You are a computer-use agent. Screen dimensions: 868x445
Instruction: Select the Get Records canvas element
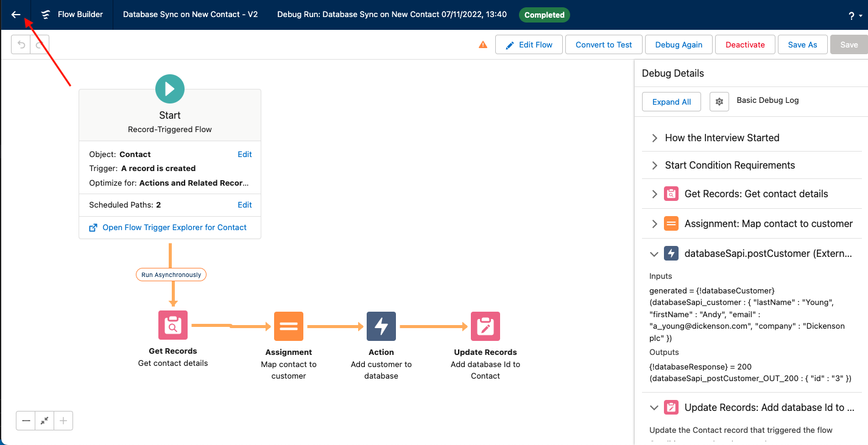click(173, 325)
